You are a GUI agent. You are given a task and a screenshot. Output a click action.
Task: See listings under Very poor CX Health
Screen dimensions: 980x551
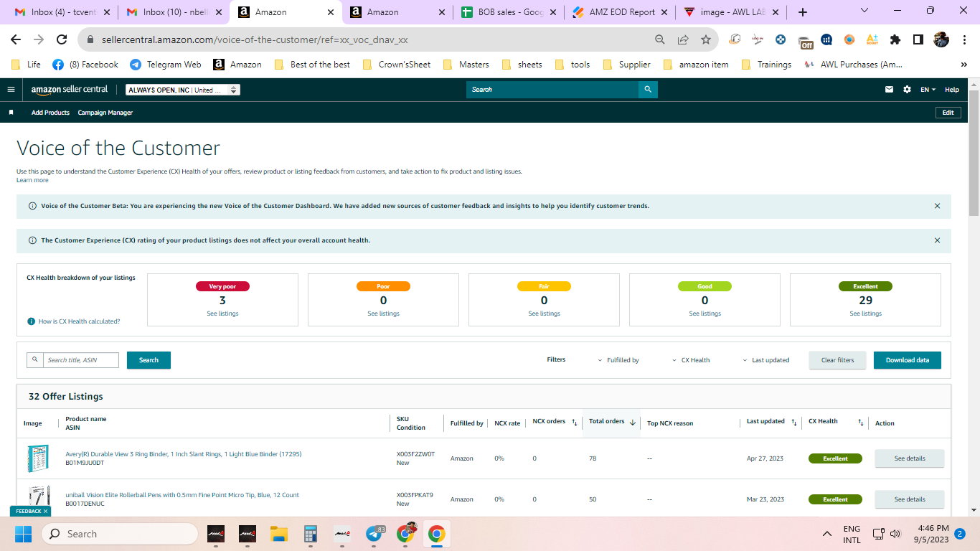click(222, 314)
